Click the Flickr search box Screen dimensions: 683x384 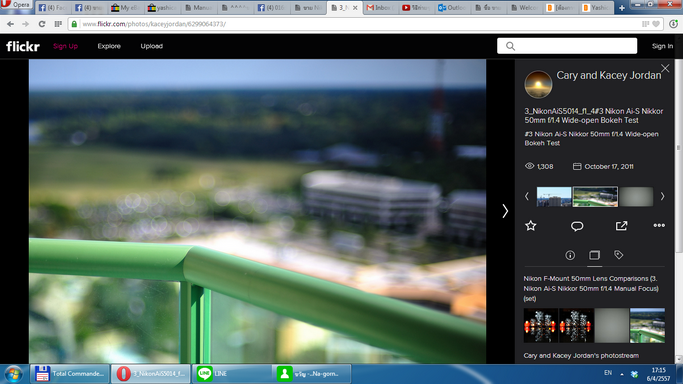pos(567,46)
